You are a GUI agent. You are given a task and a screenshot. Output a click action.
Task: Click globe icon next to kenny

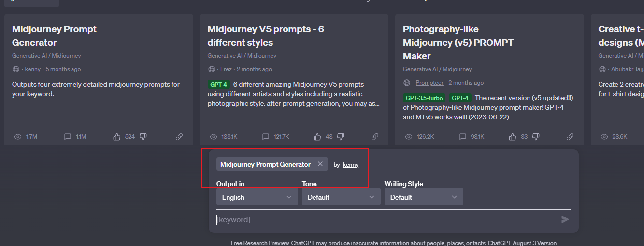point(16,69)
